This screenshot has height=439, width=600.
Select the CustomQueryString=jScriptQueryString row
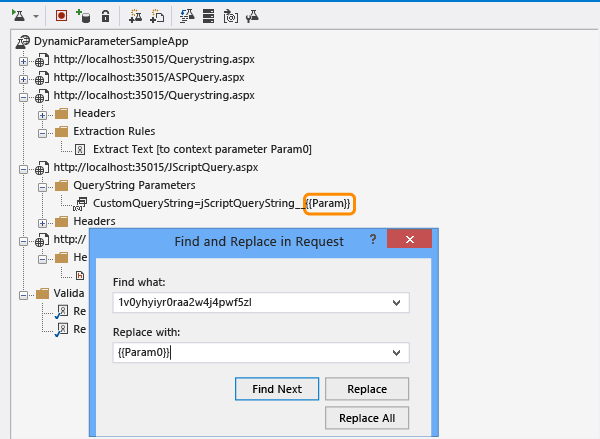222,203
